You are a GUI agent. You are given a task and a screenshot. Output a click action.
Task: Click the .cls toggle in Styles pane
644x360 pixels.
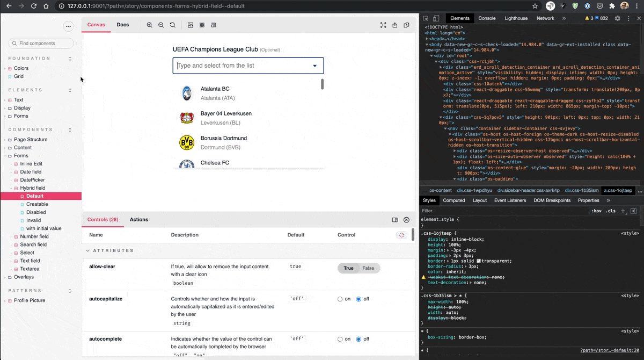[611, 211]
